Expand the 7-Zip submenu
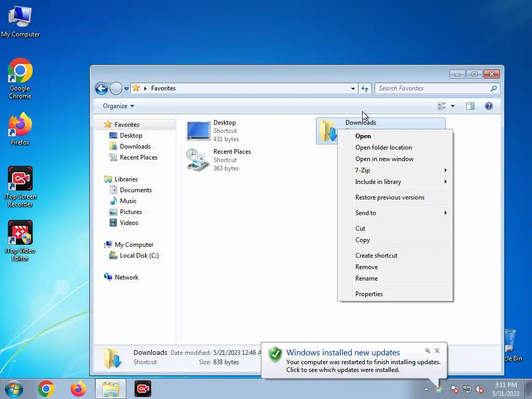This screenshot has width=532, height=399. [395, 170]
